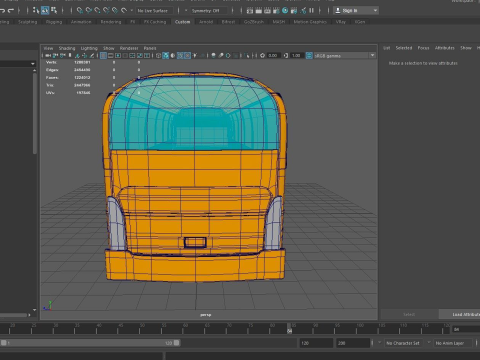480x360 pixels.
Task: Toggle snap to curves magnet icon
Action: [x=88, y=11]
